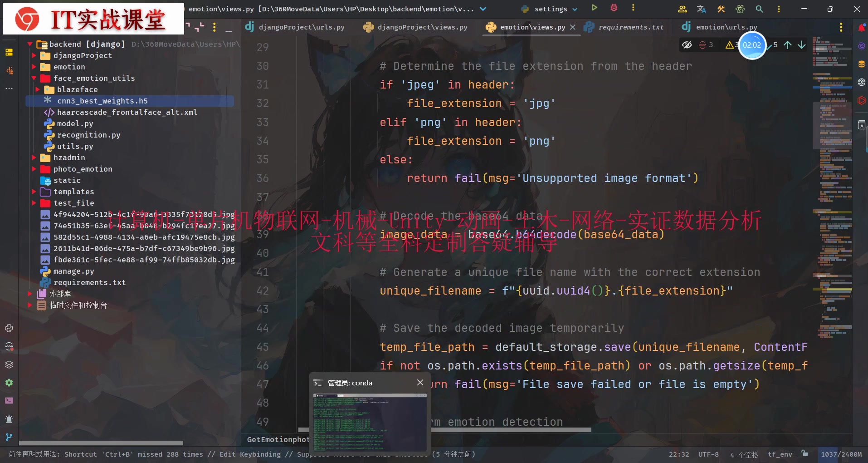Open the Django structure icon in left bar

click(9, 70)
